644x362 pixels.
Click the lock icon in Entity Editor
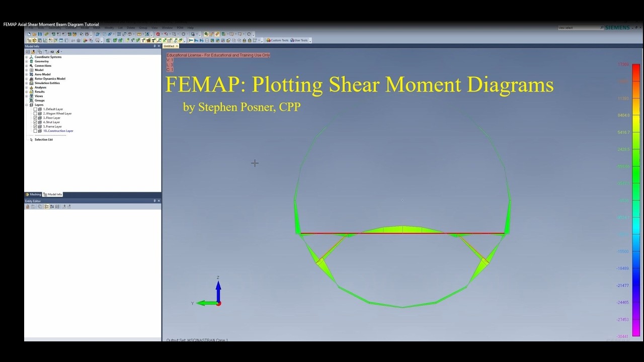pyautogui.click(x=28, y=207)
